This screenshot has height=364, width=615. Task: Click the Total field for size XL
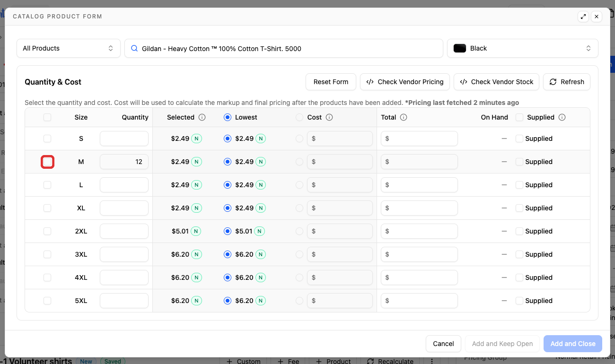click(419, 208)
